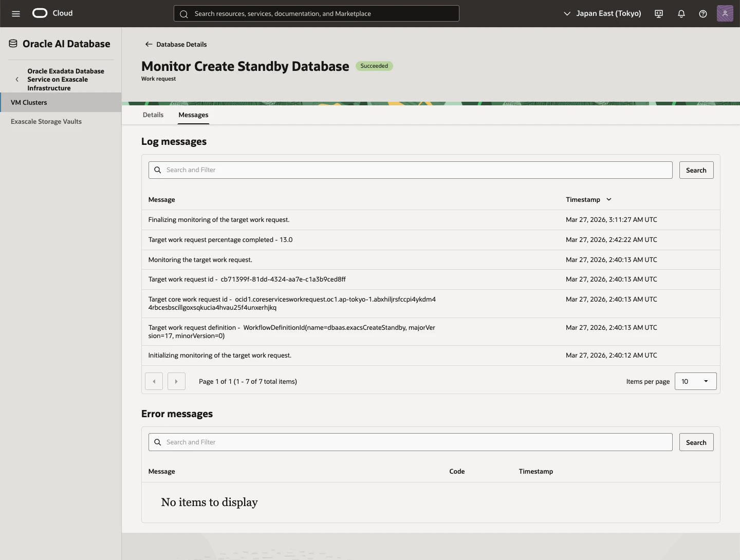Click Search button for error messages
Image resolution: width=740 pixels, height=560 pixels.
click(x=696, y=442)
